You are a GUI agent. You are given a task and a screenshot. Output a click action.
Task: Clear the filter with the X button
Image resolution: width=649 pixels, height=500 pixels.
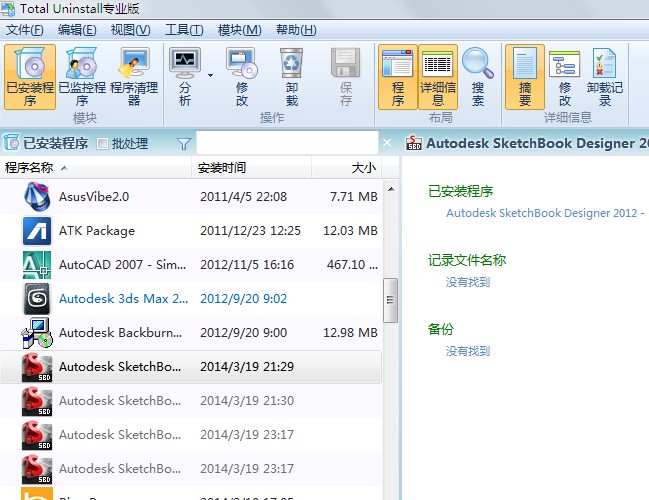[387, 143]
